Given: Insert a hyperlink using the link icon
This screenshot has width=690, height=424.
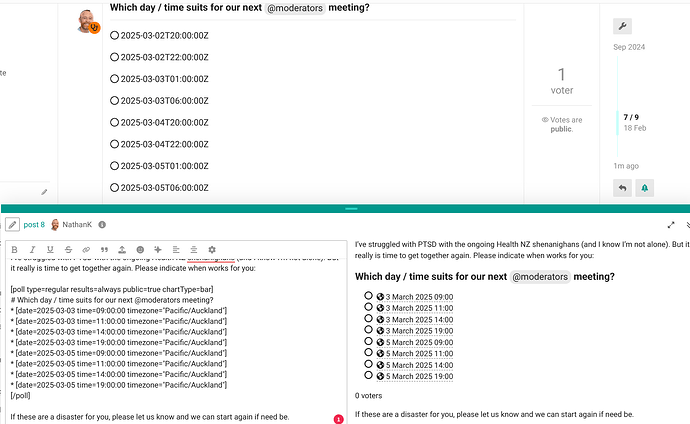Looking at the screenshot, I should (86, 249).
